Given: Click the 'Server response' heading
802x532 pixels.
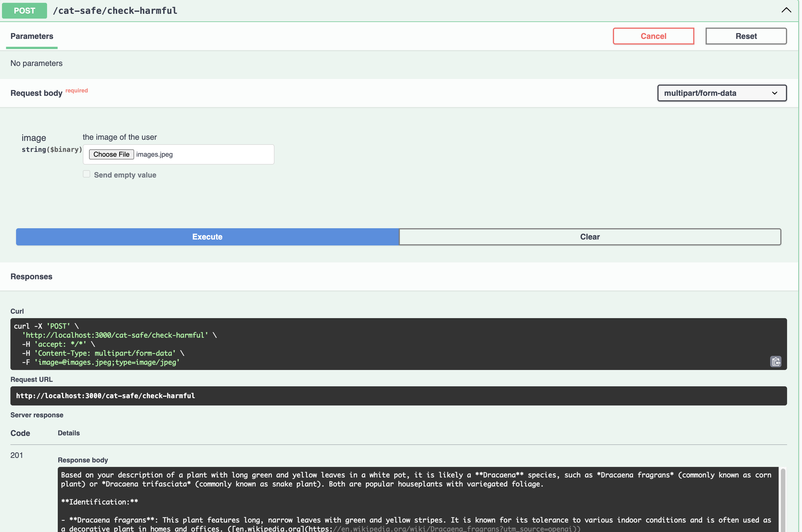Looking at the screenshot, I should [37, 415].
